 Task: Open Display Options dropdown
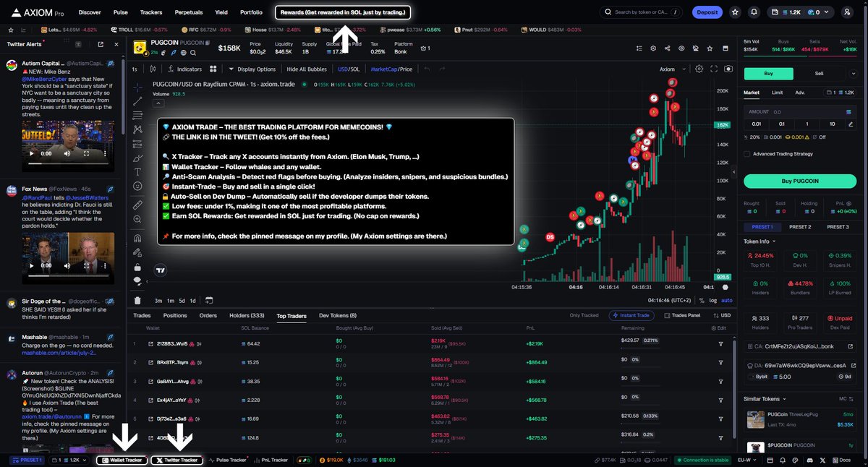point(252,69)
